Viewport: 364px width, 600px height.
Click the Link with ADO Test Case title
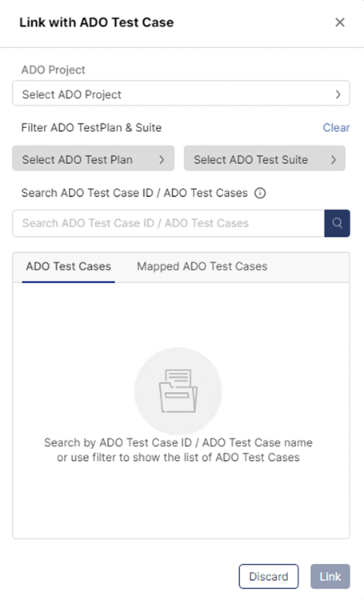pos(97,22)
